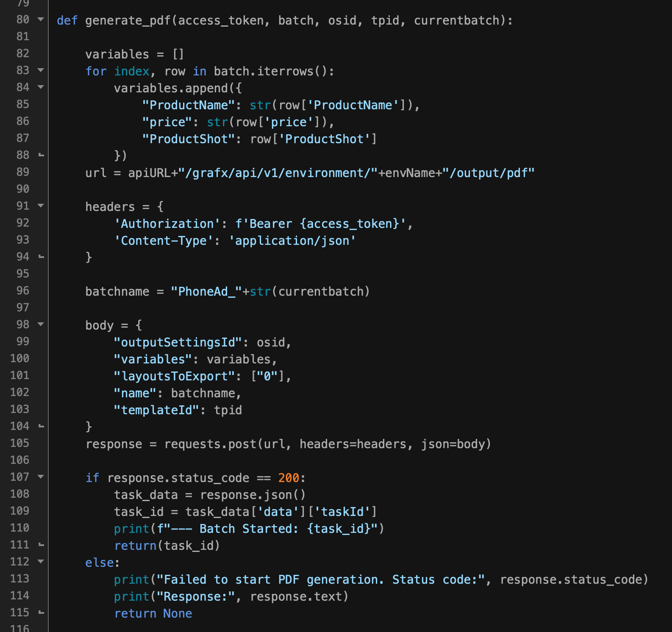Click str(currentbatch) on line 96
Image resolution: width=672 pixels, height=632 pixels.
pos(309,291)
